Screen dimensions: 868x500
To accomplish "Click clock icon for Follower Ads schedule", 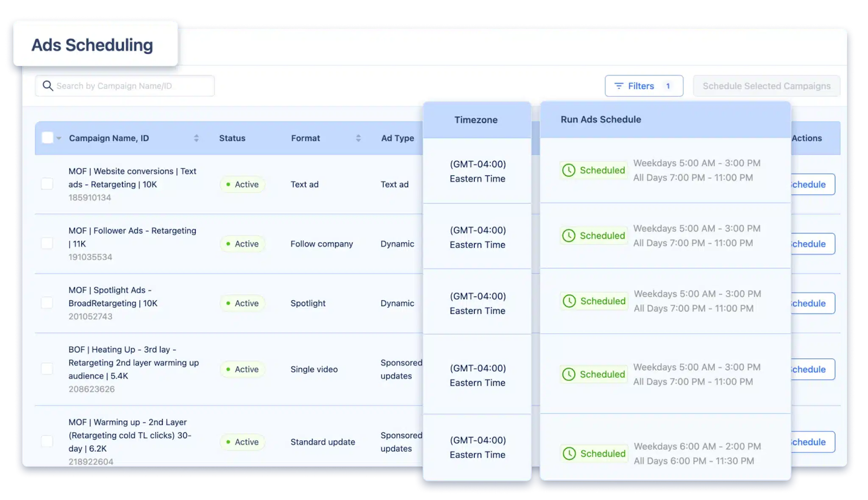I will pos(569,236).
